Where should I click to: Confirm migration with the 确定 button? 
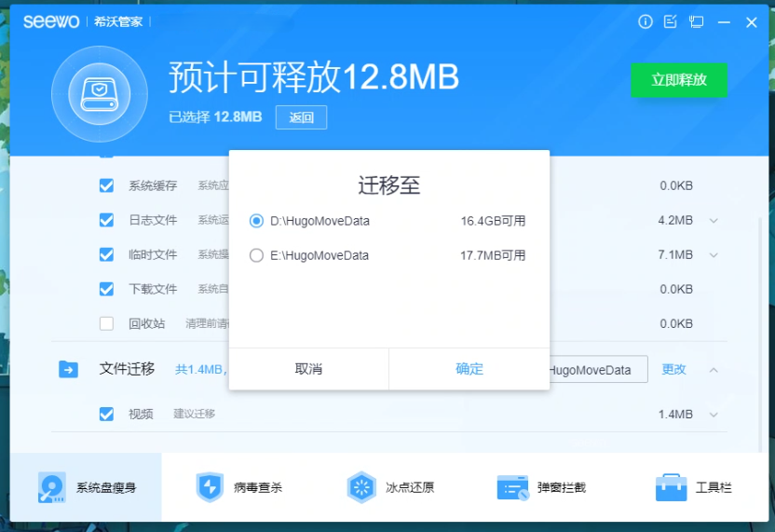click(469, 369)
